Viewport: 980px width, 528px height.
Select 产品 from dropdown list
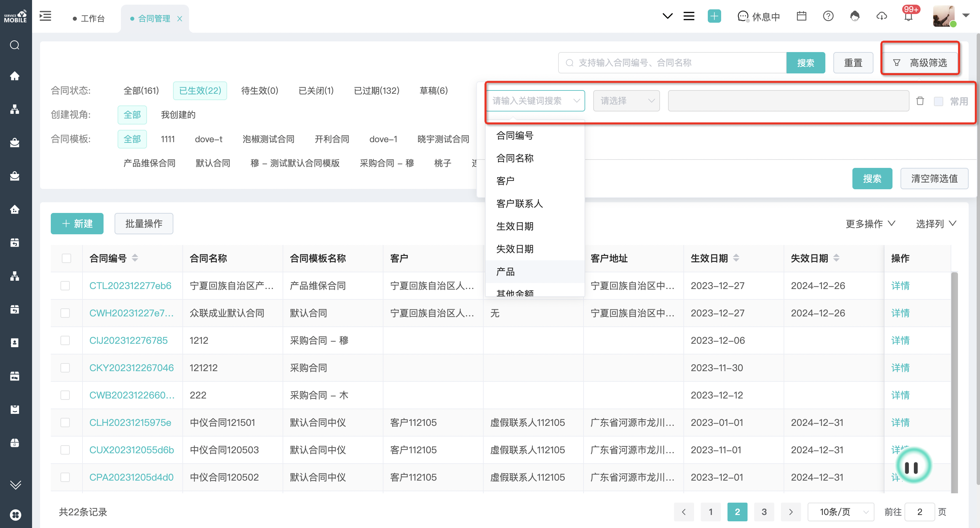(x=535, y=272)
